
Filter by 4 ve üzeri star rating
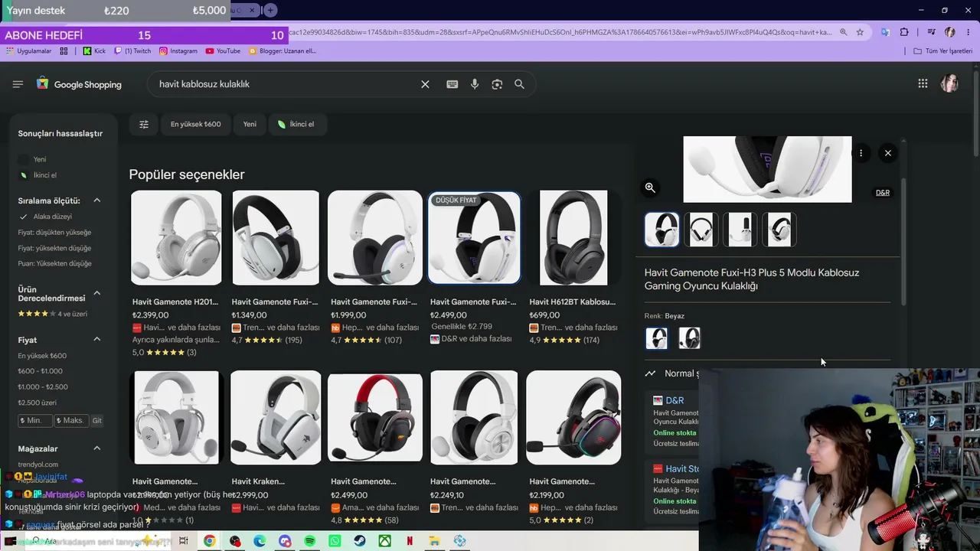pos(53,314)
